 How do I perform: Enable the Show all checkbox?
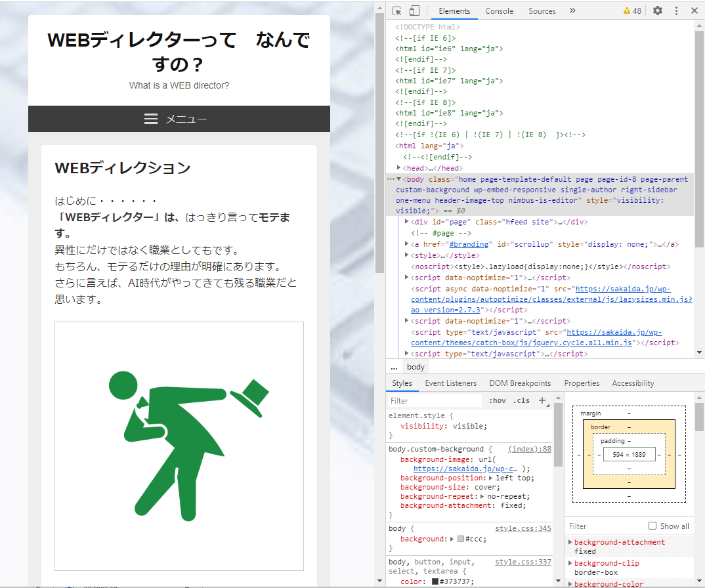[652, 526]
